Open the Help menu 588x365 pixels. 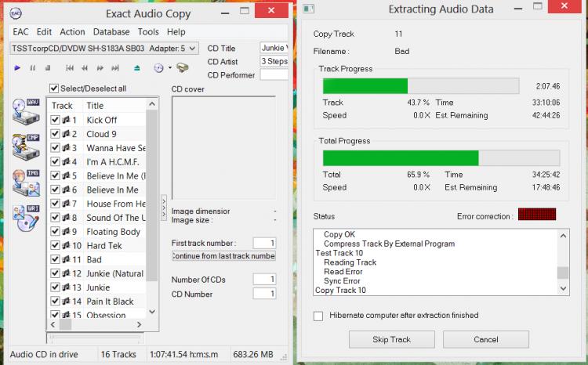pos(176,32)
